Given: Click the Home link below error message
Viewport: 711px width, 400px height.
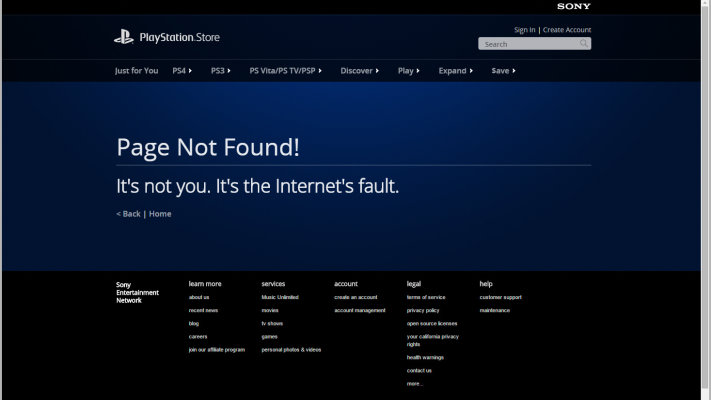Looking at the screenshot, I should (x=160, y=214).
